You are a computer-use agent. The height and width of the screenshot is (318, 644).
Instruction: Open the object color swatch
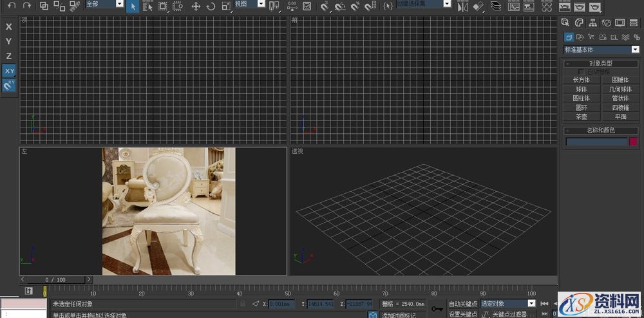tap(633, 142)
